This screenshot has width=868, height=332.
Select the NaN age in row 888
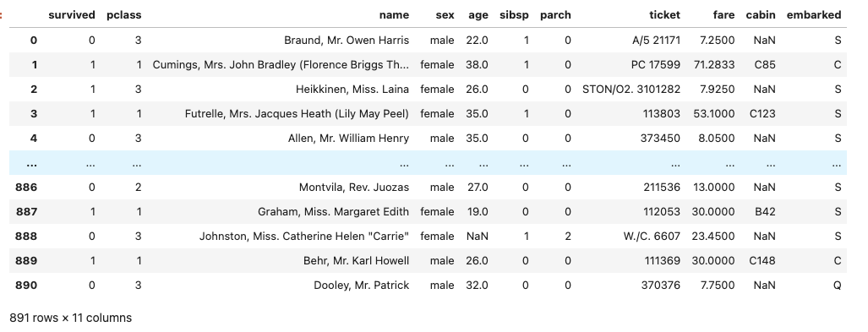[x=478, y=237]
